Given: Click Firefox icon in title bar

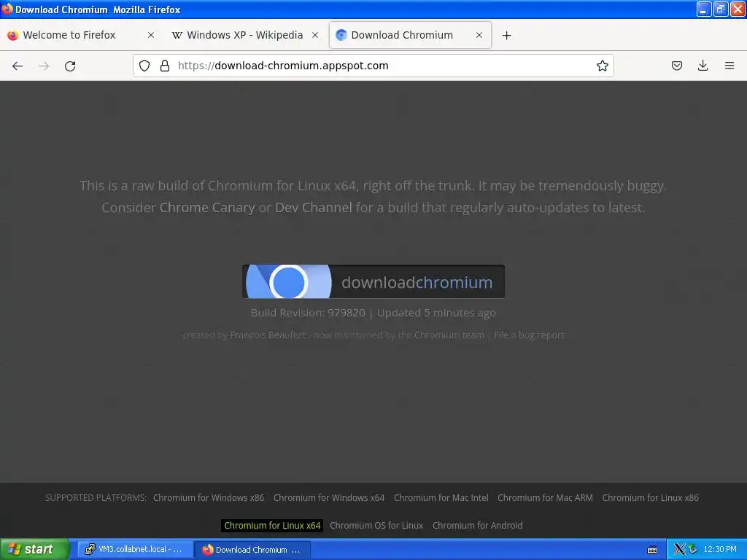Looking at the screenshot, I should click(x=7, y=9).
